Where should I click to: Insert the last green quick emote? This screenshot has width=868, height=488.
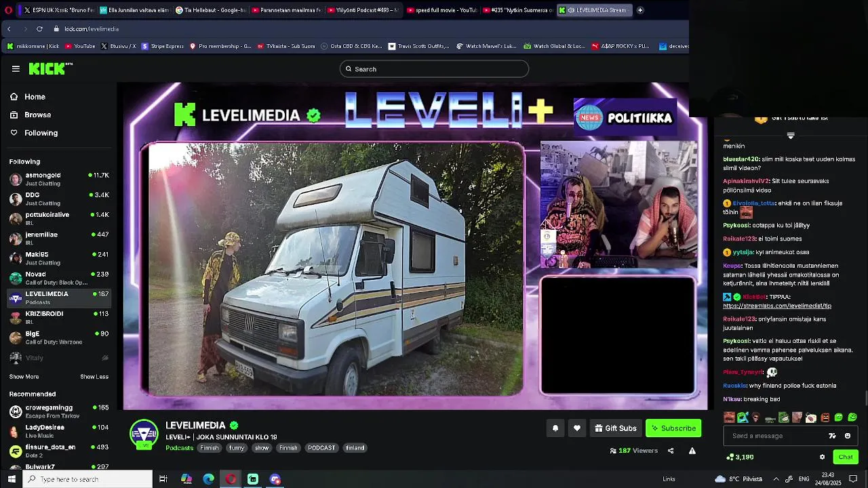[852, 418]
